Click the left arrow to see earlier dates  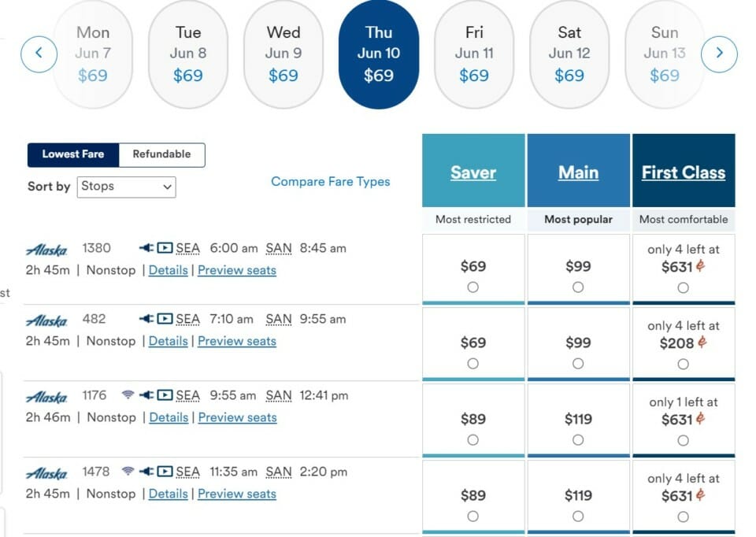pyautogui.click(x=39, y=54)
